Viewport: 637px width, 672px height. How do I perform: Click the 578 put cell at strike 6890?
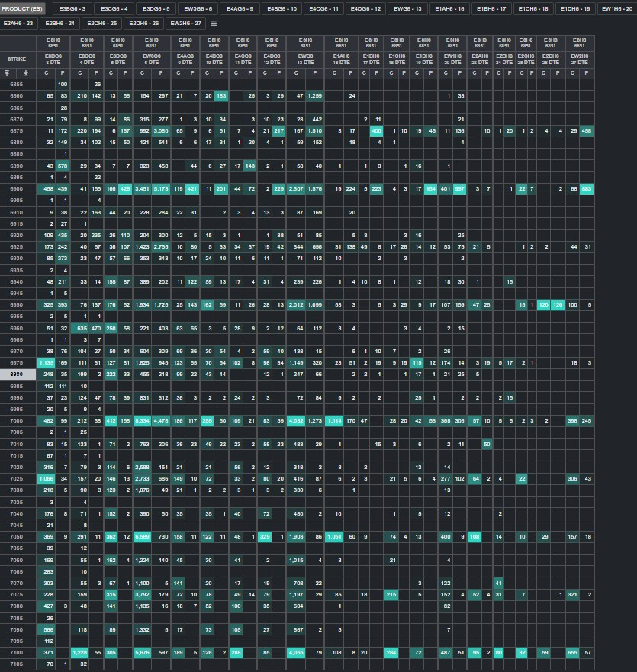[x=63, y=166]
